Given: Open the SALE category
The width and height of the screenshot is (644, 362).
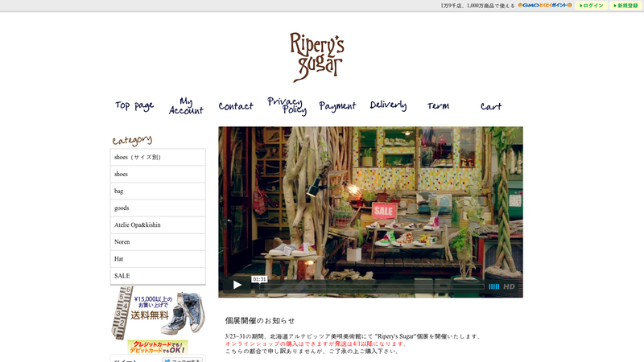Looking at the screenshot, I should click(158, 276).
